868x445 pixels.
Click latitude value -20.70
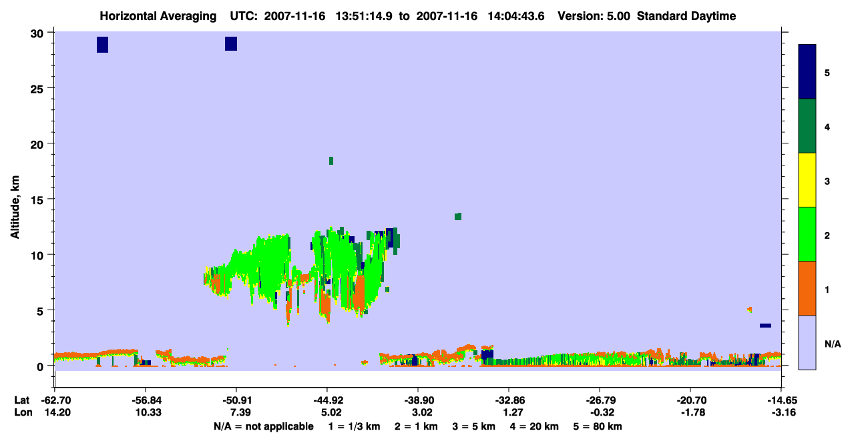(x=690, y=400)
